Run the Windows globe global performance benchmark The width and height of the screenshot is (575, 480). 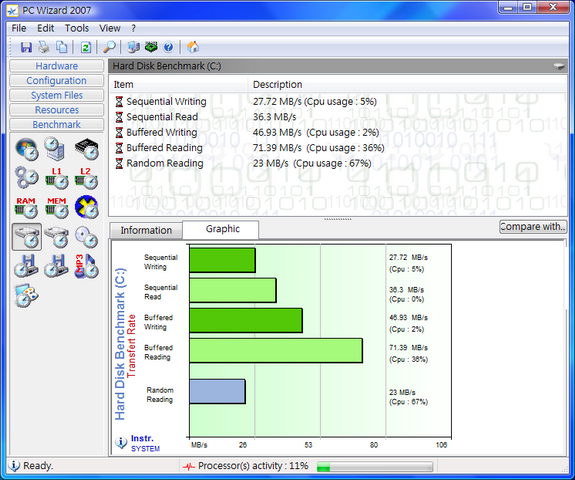27,149
